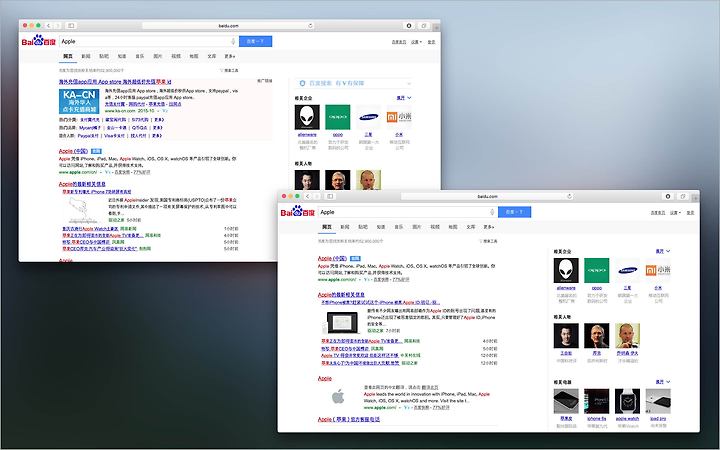This screenshot has width=720, height=450.
Task: Click the microphone in rear window search box
Action: click(233, 41)
